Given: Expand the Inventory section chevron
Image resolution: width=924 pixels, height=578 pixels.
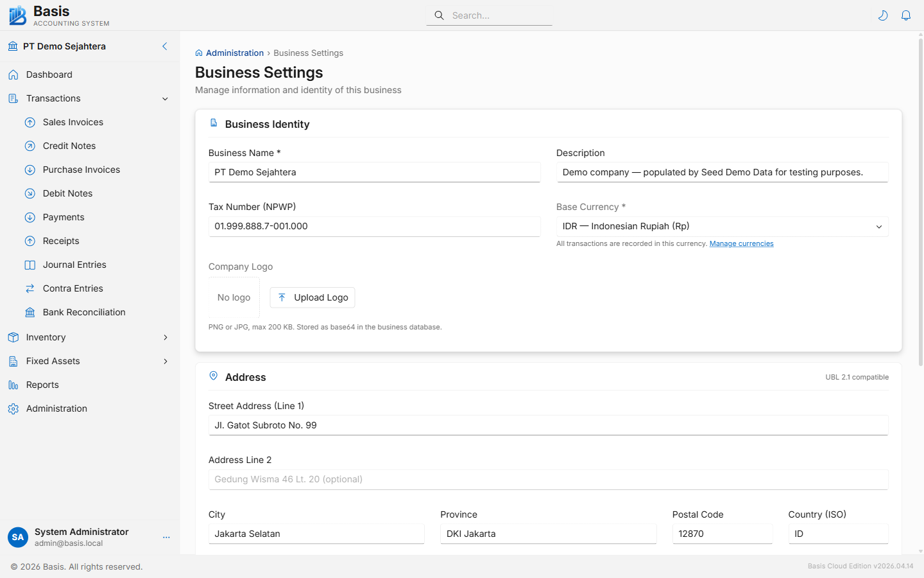Looking at the screenshot, I should pyautogui.click(x=166, y=337).
